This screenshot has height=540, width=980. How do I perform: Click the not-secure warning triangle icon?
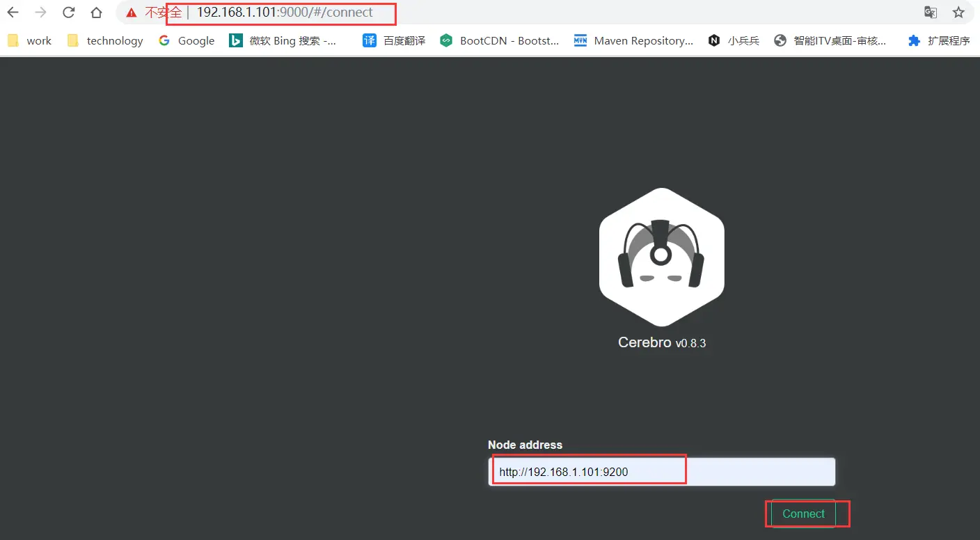click(132, 13)
